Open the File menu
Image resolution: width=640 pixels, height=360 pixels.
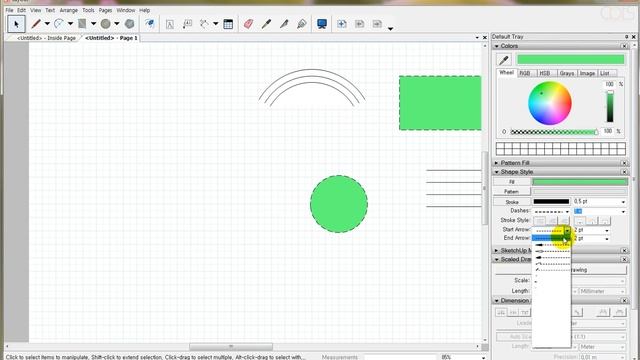point(9,10)
